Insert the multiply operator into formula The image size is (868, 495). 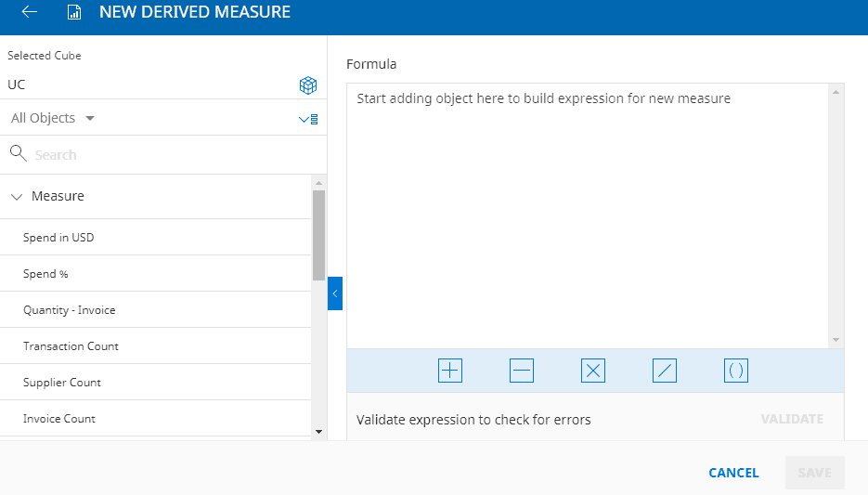click(593, 371)
